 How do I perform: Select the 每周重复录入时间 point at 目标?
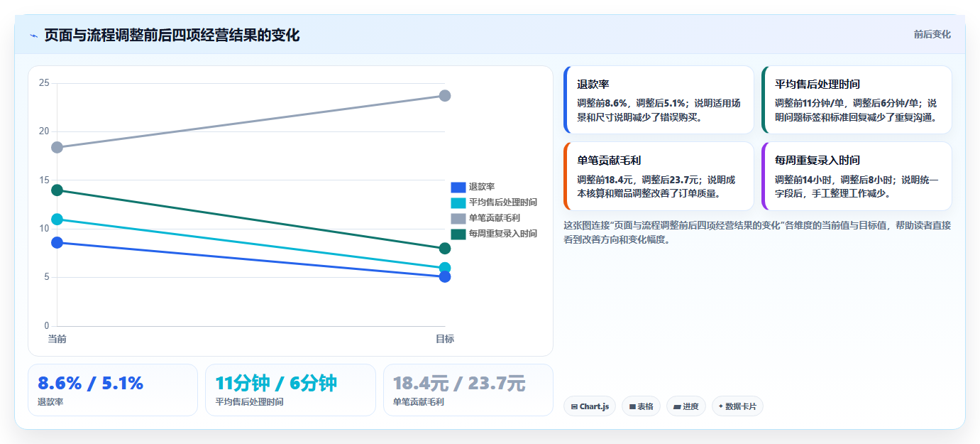tap(445, 249)
